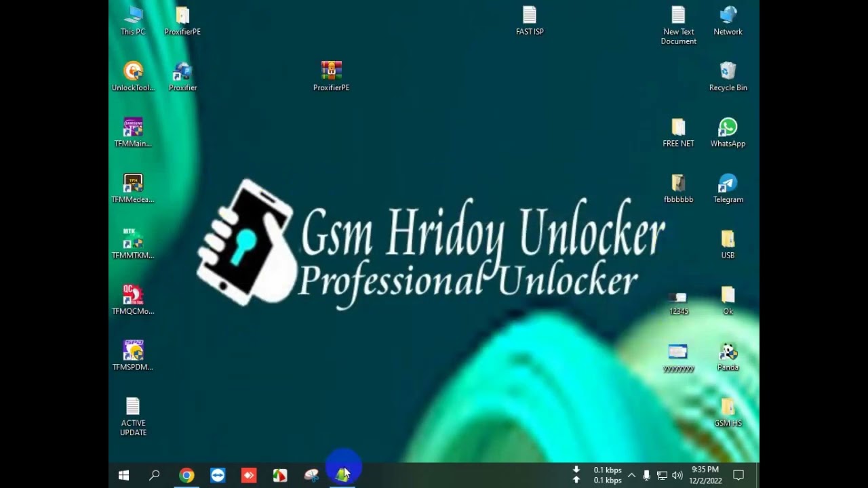Open the TFMMTKM MTK tool shortcut
Viewport: 868px width, 488px height.
(x=133, y=244)
